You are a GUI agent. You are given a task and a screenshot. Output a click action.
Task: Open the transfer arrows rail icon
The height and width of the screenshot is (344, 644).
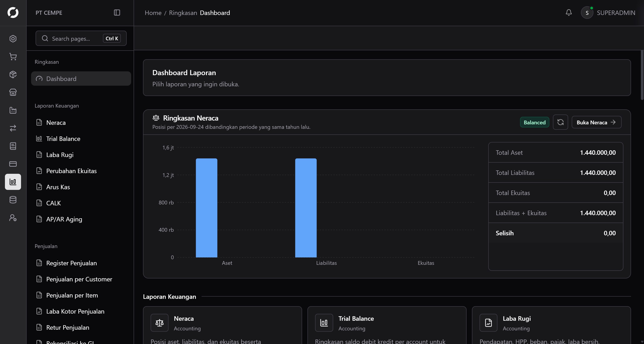pos(13,128)
